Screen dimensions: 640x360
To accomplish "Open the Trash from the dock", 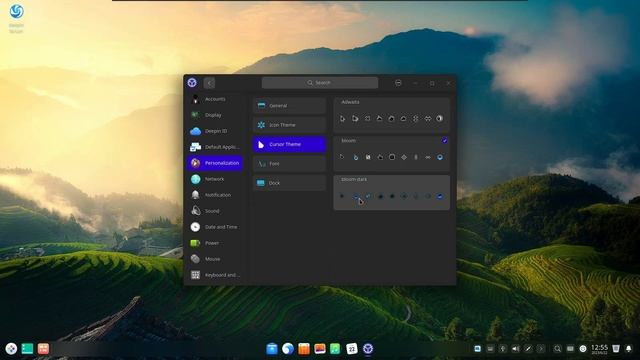I will coord(616,349).
